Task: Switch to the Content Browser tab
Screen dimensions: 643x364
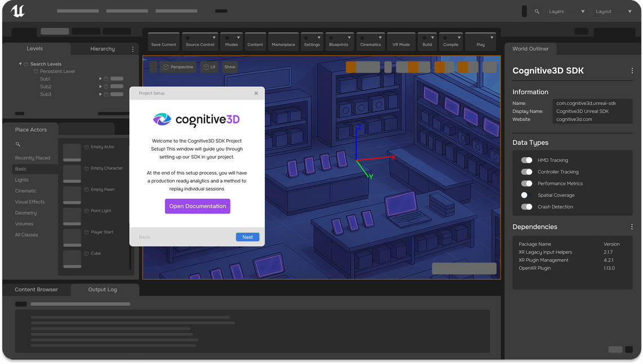Action: pyautogui.click(x=36, y=290)
